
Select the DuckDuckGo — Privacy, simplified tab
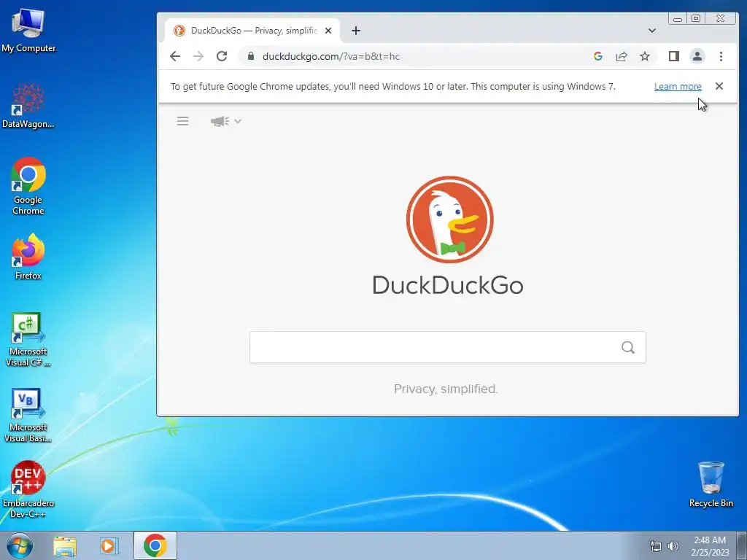[252, 31]
